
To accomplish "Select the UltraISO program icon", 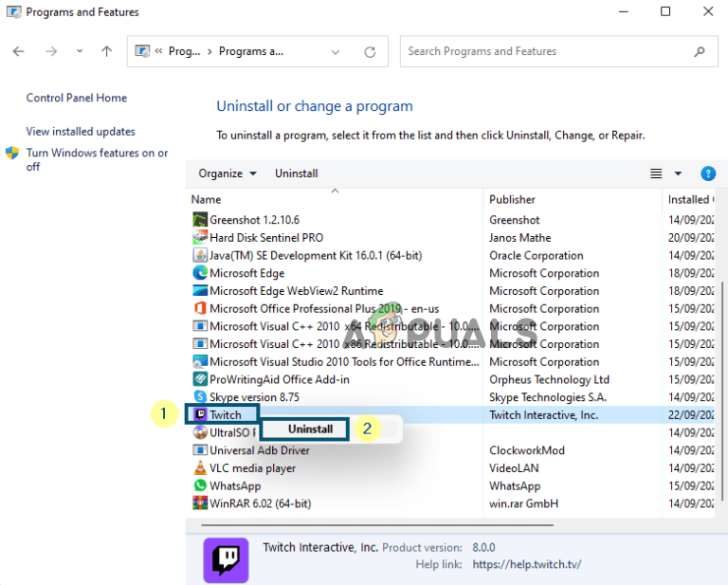I will click(200, 432).
